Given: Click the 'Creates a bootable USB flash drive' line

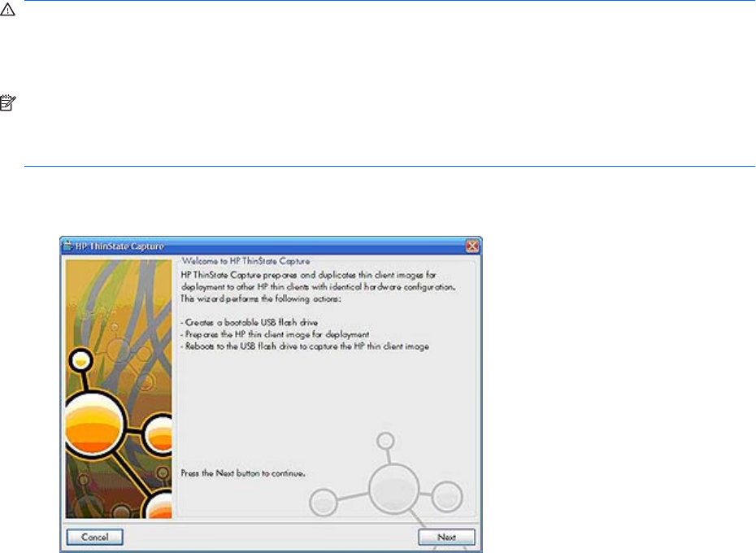Looking at the screenshot, I should click(x=250, y=322).
